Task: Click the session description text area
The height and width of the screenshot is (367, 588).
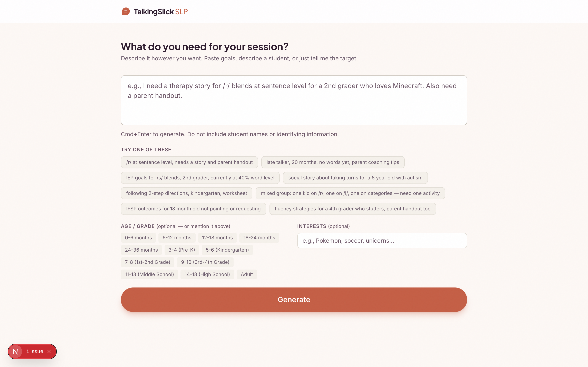Action: (294, 100)
